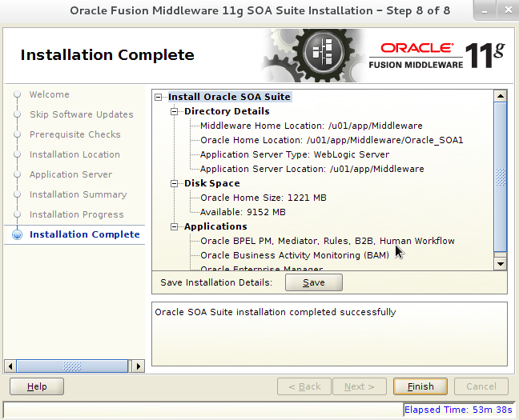Click the Installation Summary step circle marker
519x420 pixels.
17,194
